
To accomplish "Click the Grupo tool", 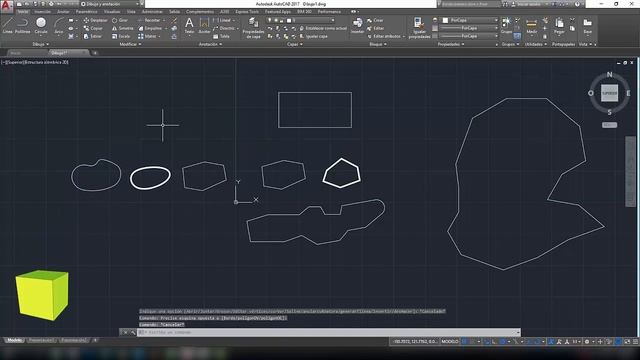I will (x=506, y=25).
